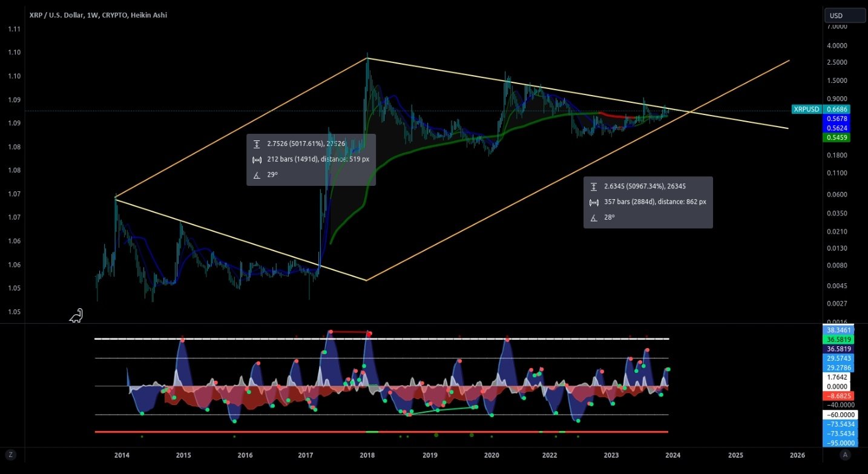Click the blue 0.5678 price label

click(x=838, y=119)
